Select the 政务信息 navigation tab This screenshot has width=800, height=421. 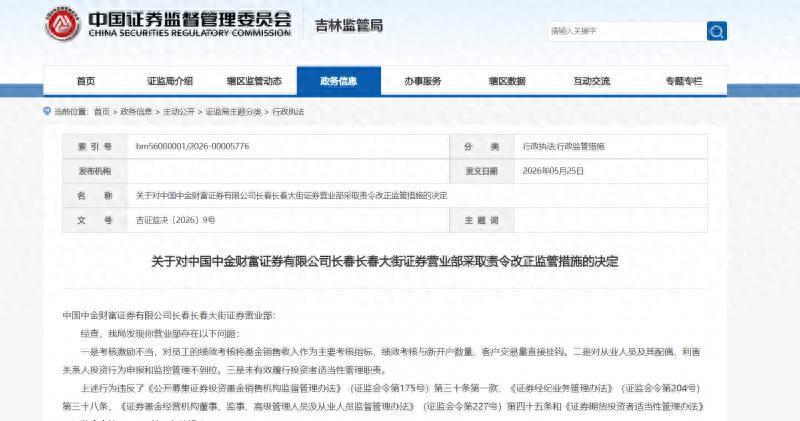click(339, 81)
